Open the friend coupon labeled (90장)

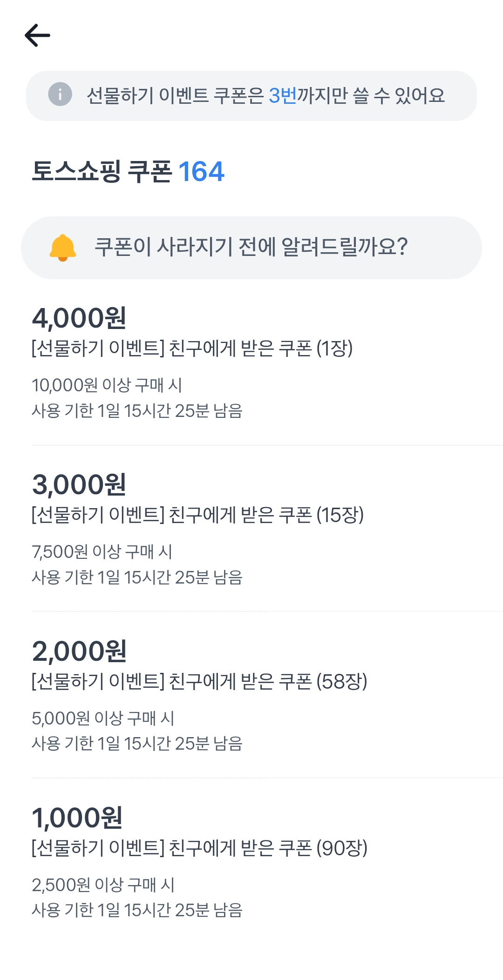point(199,848)
